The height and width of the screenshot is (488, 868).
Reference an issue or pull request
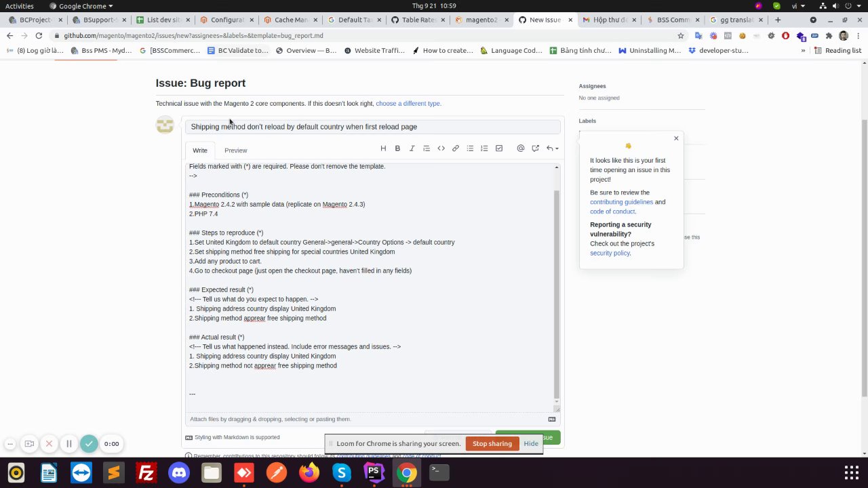point(535,148)
